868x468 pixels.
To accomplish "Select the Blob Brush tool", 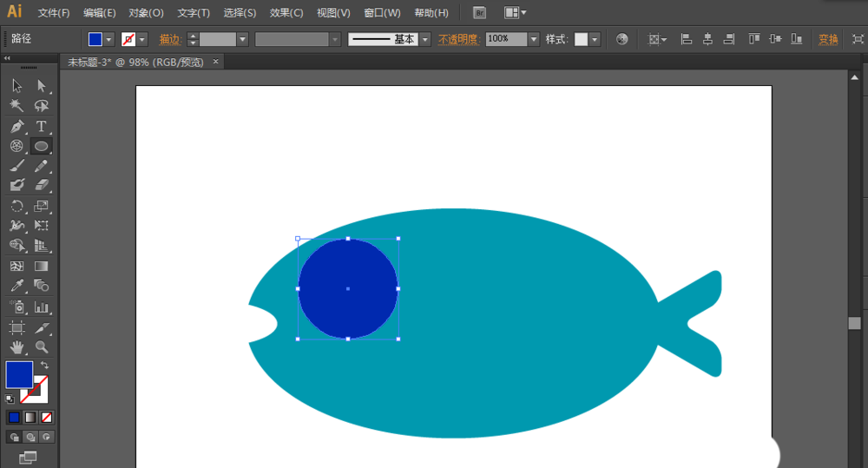I will coord(17,185).
